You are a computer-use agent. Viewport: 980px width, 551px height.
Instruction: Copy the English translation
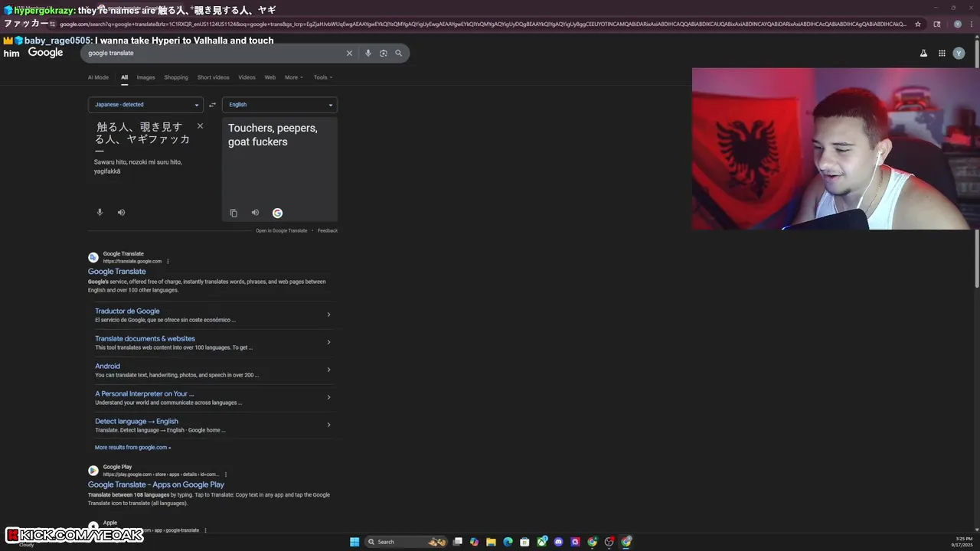(x=234, y=213)
